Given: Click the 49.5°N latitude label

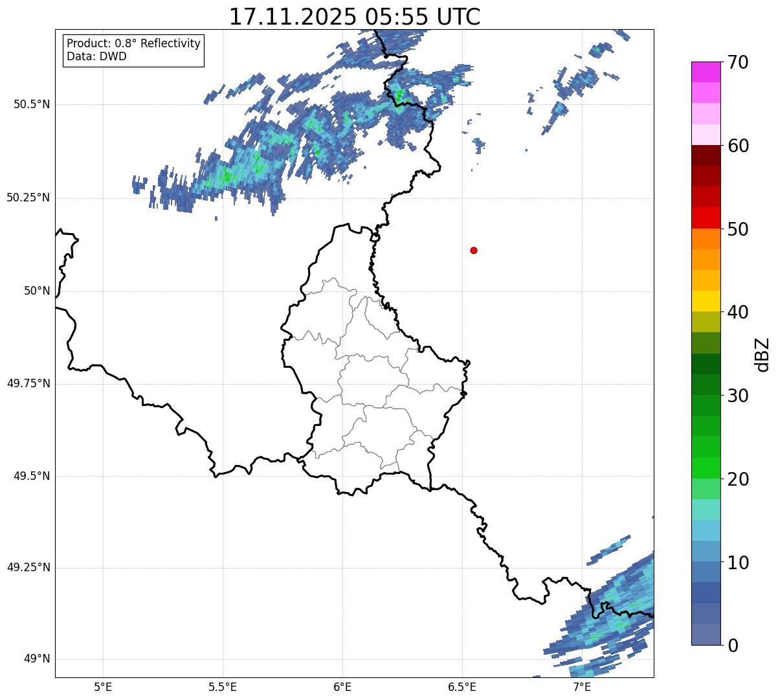Looking at the screenshot, I should (x=32, y=476).
